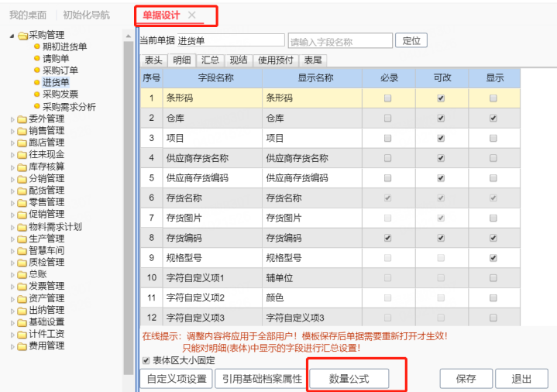Switch to the 我的桌面 tab
Screen dimensions: 557x392
pyautogui.click(x=28, y=15)
